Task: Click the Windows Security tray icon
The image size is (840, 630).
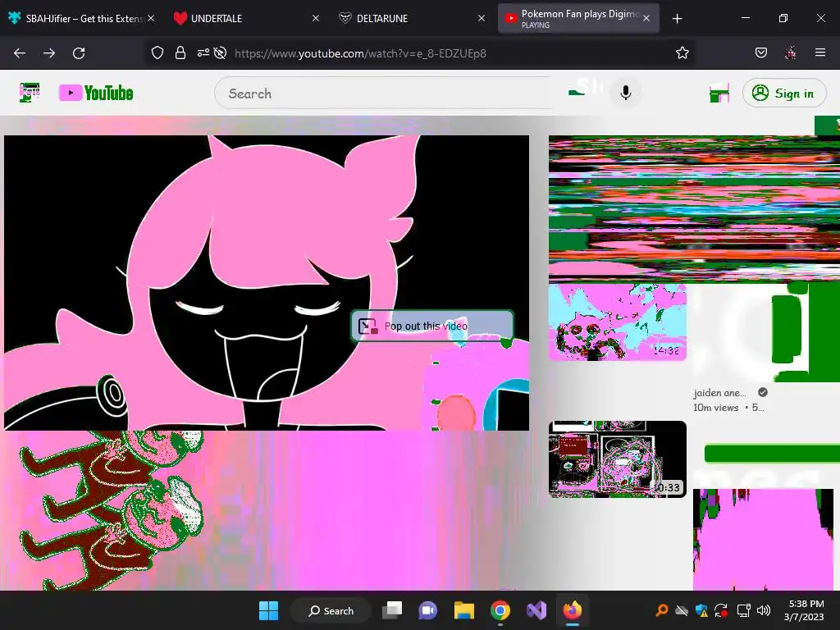Action: [701, 610]
